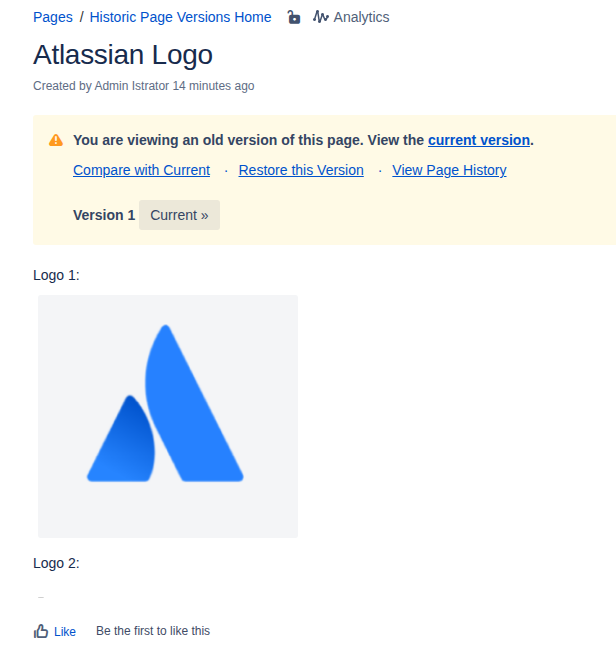Click the thumbs-up Like icon

point(41,631)
